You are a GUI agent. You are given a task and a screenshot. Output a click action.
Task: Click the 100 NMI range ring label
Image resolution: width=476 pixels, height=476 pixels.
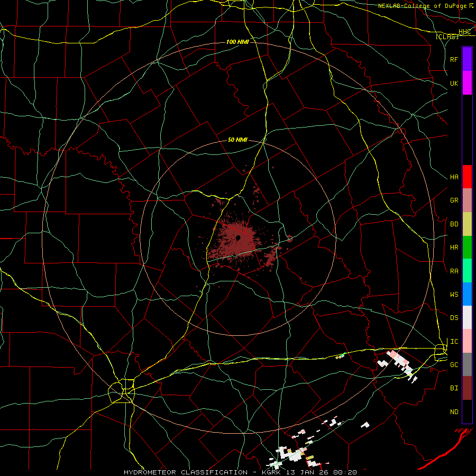click(x=237, y=42)
